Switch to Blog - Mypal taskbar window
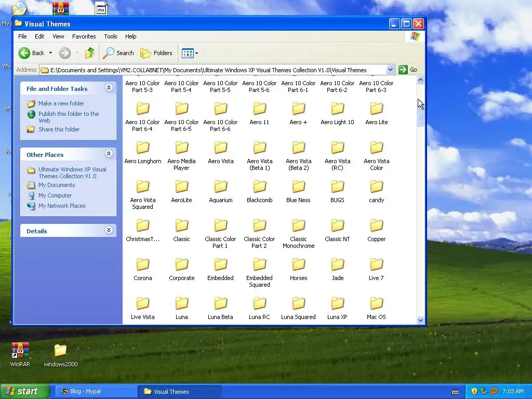532x399 pixels. [x=96, y=392]
